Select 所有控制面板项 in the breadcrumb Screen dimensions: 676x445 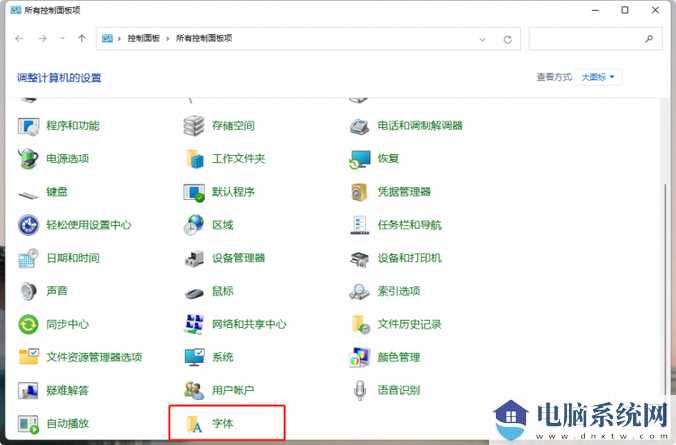(204, 38)
